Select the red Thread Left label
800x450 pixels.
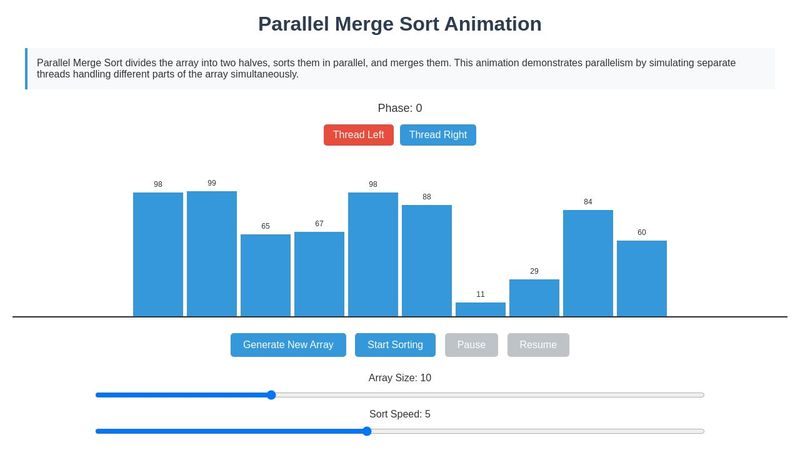tap(358, 135)
